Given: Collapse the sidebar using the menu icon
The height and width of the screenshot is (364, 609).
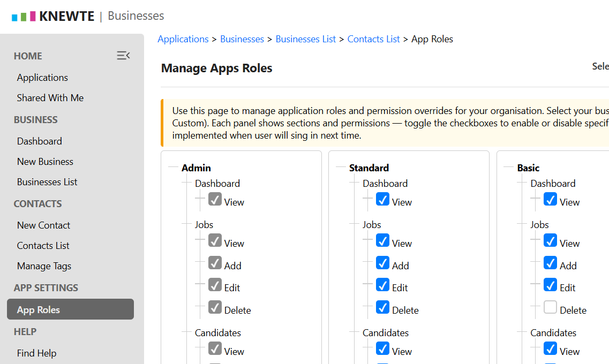Looking at the screenshot, I should 123,55.
